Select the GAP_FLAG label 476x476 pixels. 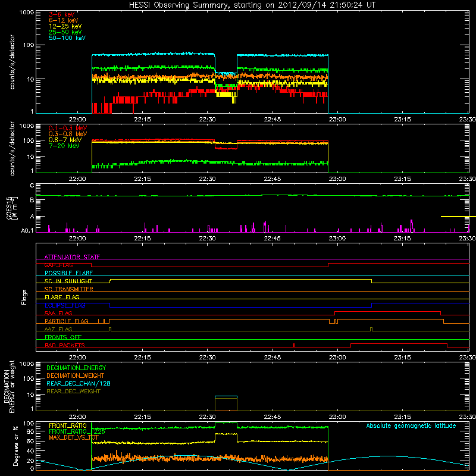click(x=59, y=265)
